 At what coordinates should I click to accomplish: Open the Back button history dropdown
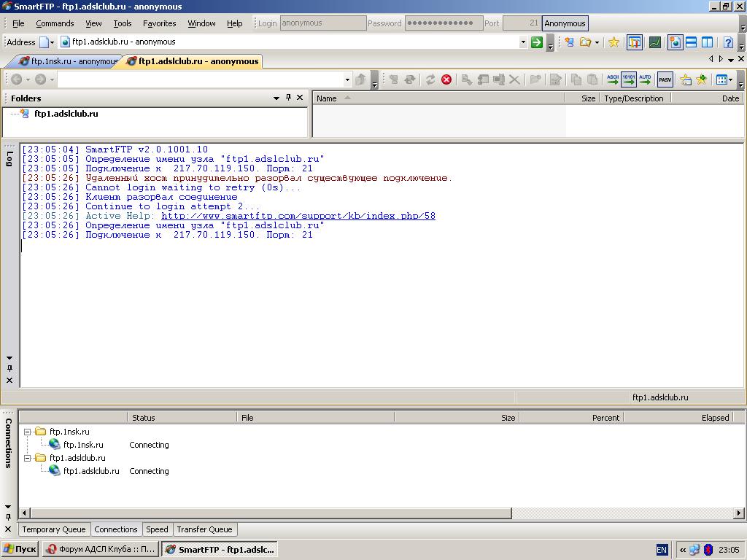[28, 79]
